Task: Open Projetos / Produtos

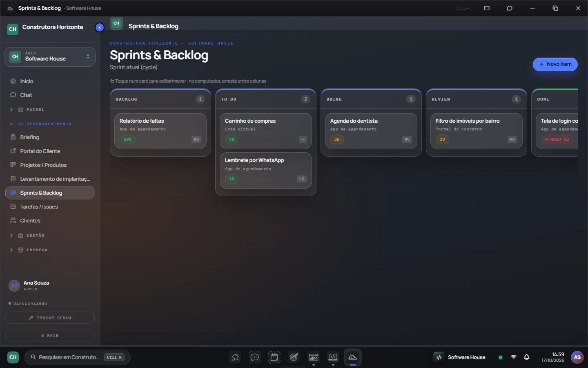Action: (x=50, y=165)
